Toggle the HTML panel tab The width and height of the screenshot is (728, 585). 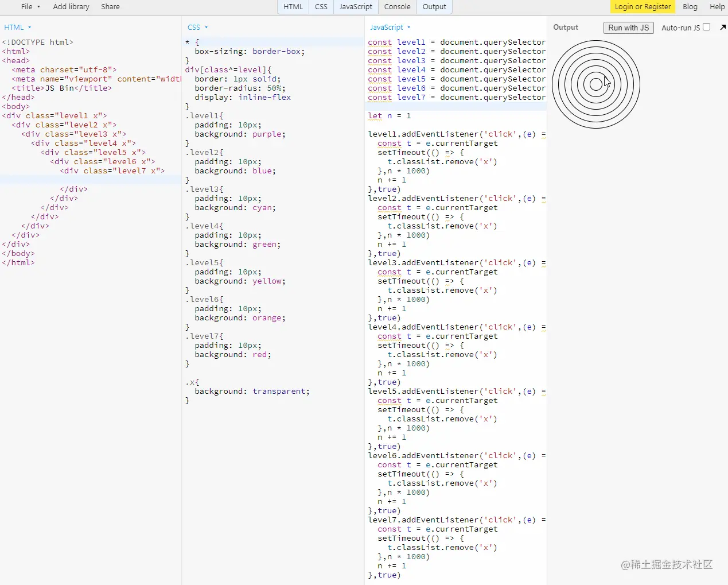click(x=293, y=7)
